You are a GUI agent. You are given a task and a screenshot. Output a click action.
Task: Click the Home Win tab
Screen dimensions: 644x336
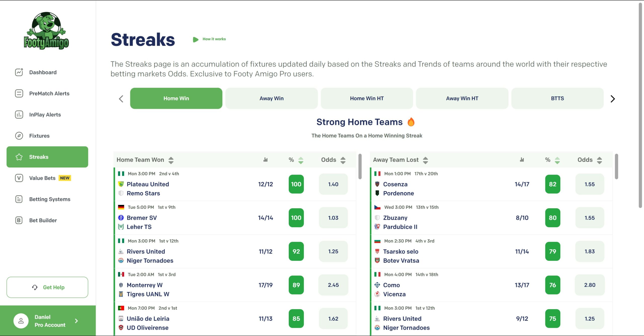pyautogui.click(x=176, y=98)
